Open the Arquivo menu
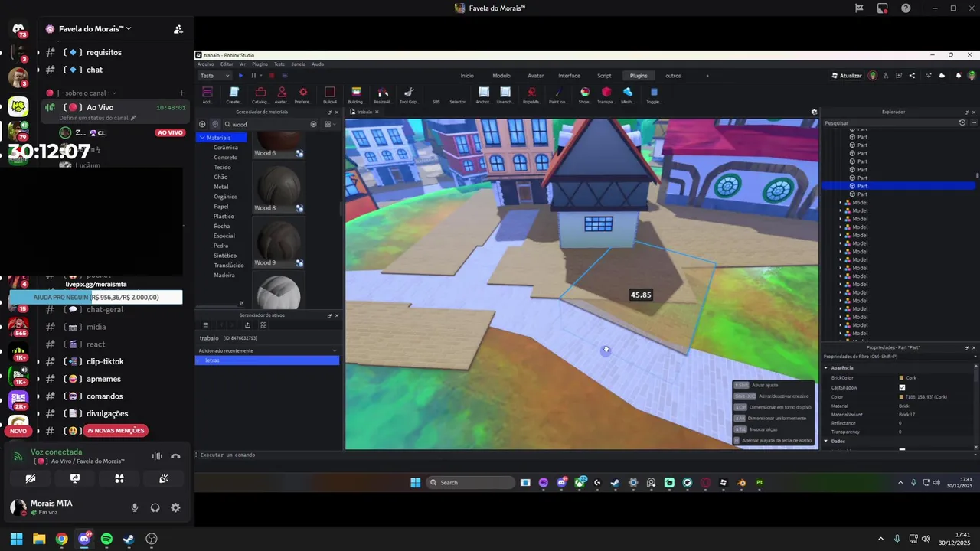The width and height of the screenshot is (980, 551). click(206, 64)
